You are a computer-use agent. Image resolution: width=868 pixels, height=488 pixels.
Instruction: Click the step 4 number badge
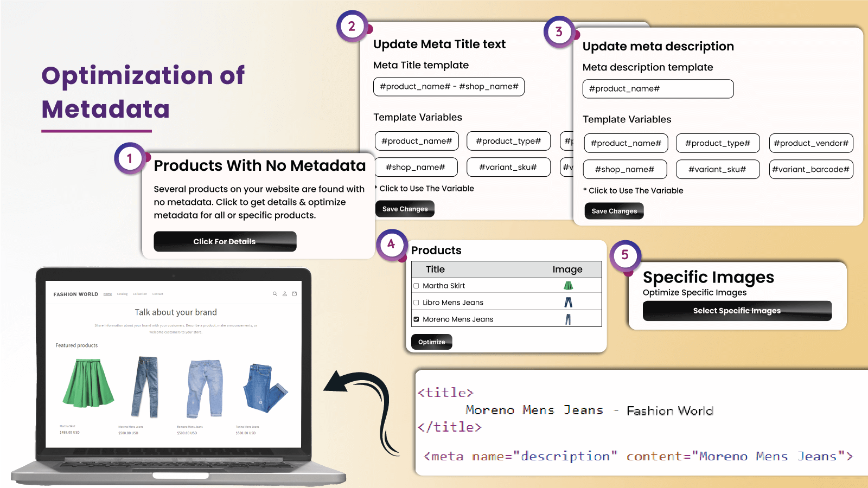pyautogui.click(x=391, y=245)
